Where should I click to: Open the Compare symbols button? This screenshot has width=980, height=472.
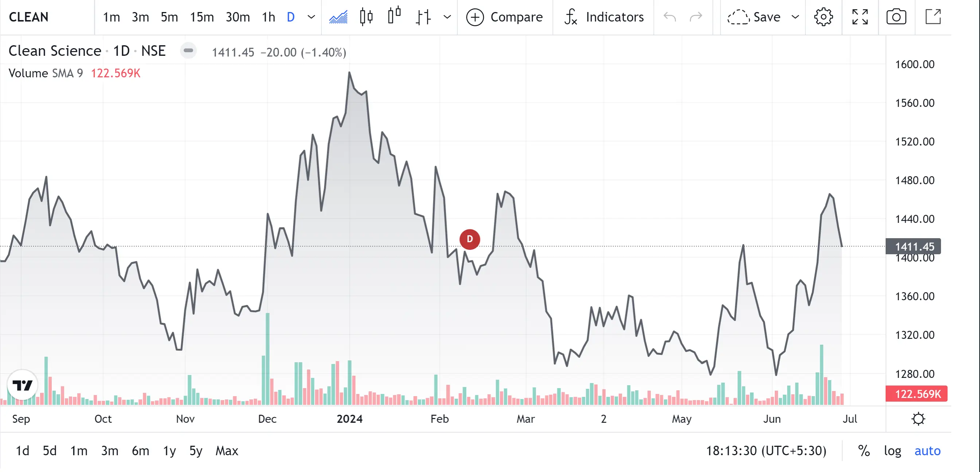point(504,17)
